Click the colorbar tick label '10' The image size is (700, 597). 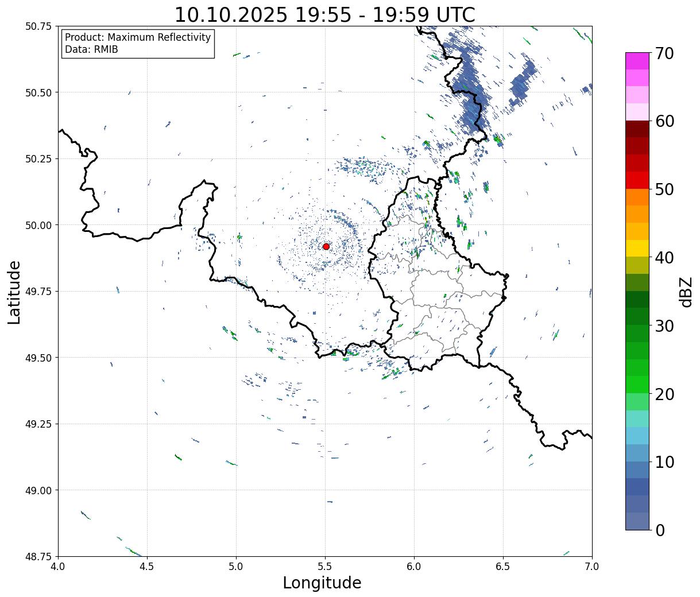tap(664, 462)
